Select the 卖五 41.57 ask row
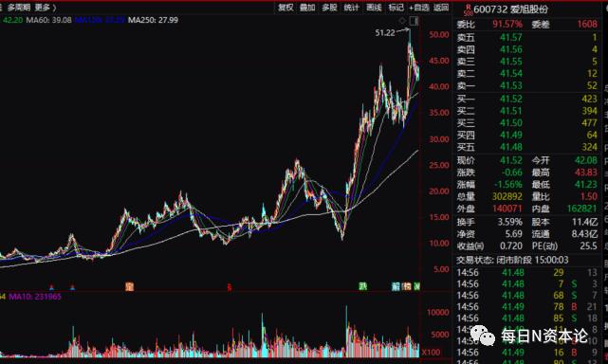 [x=527, y=38]
